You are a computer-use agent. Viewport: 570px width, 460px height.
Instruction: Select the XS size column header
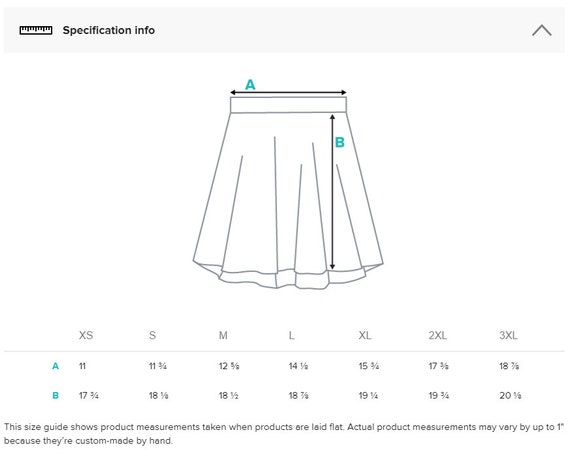[86, 335]
